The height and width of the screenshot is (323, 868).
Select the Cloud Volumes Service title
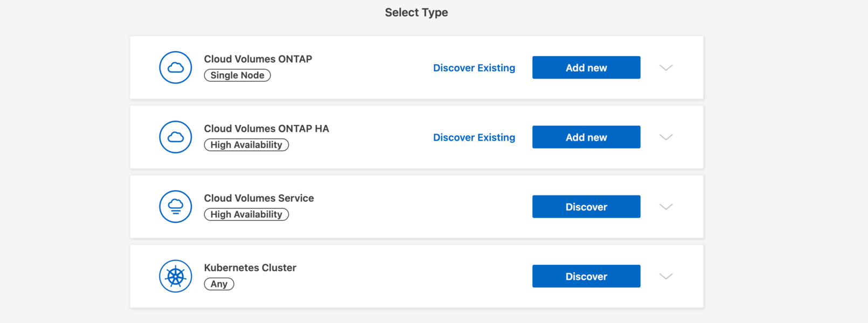(259, 198)
